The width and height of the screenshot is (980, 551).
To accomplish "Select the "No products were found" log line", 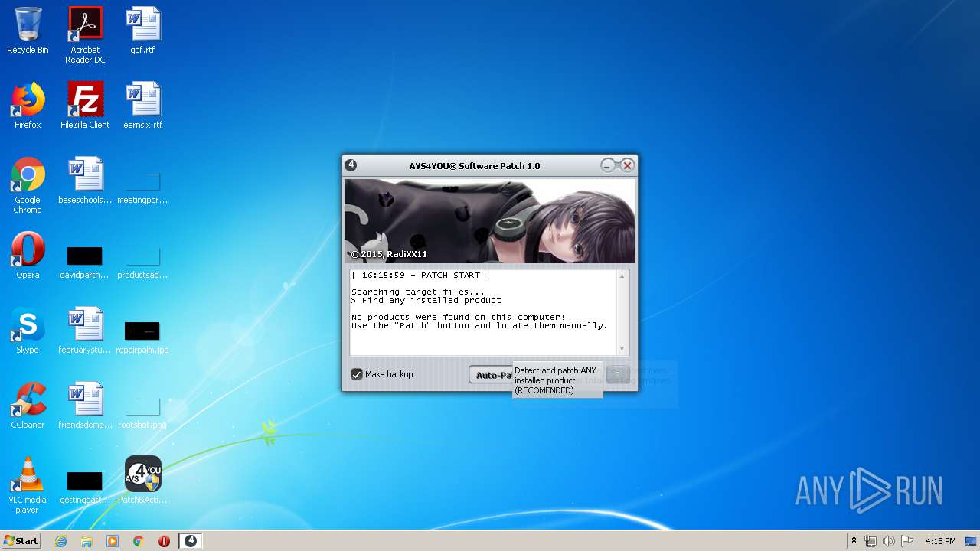I will coord(458,317).
